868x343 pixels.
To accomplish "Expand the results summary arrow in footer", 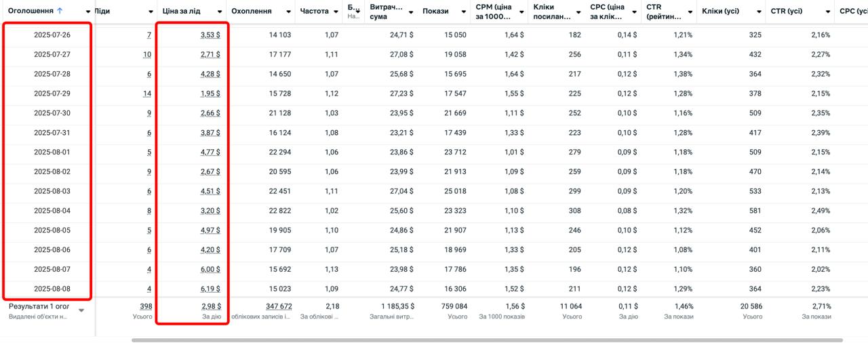I will click(81, 310).
